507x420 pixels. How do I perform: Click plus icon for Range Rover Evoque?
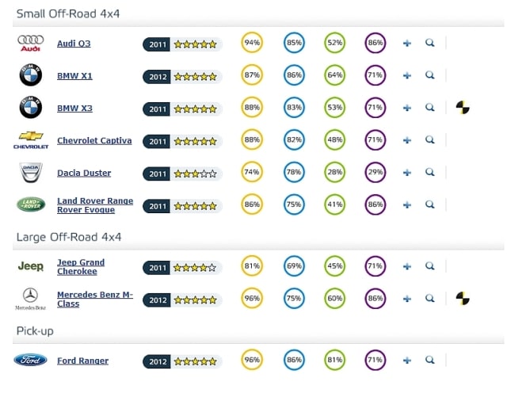click(x=407, y=204)
